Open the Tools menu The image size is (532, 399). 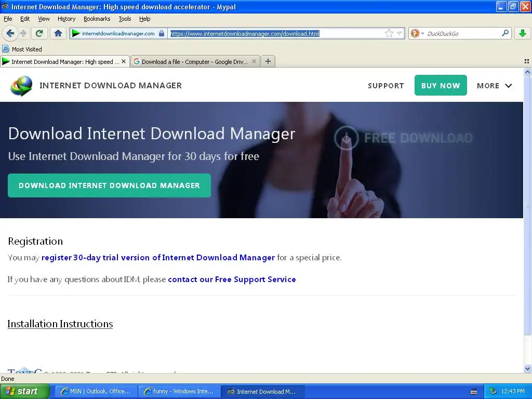pos(125,19)
